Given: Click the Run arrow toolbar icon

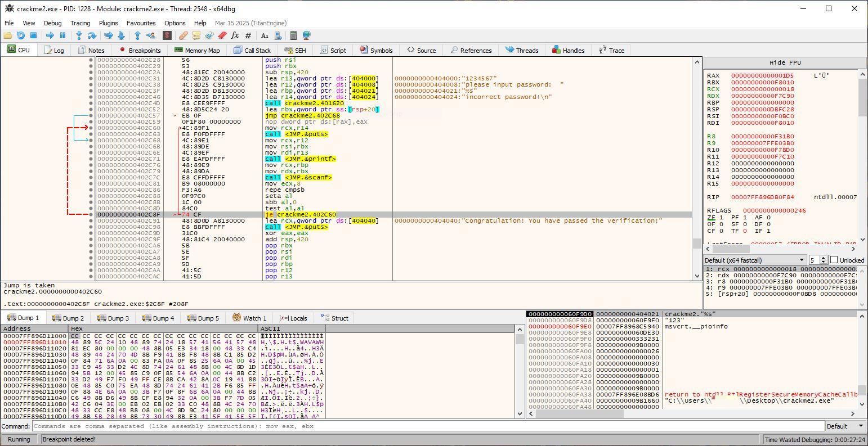Looking at the screenshot, I should click(x=50, y=35).
